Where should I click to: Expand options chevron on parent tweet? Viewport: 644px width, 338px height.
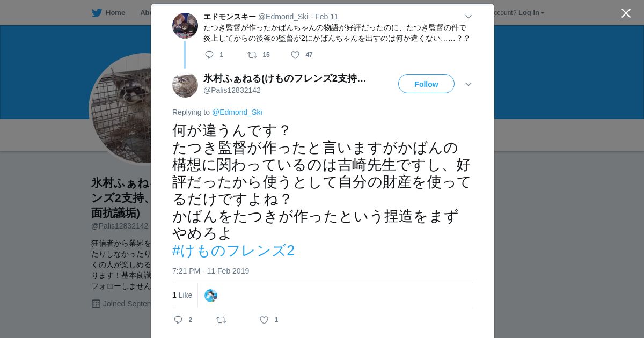[469, 17]
